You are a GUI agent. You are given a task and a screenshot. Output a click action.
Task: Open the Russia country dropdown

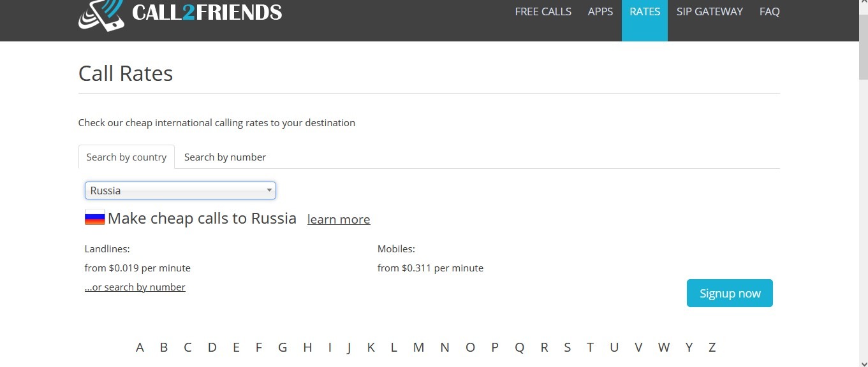[x=180, y=191]
